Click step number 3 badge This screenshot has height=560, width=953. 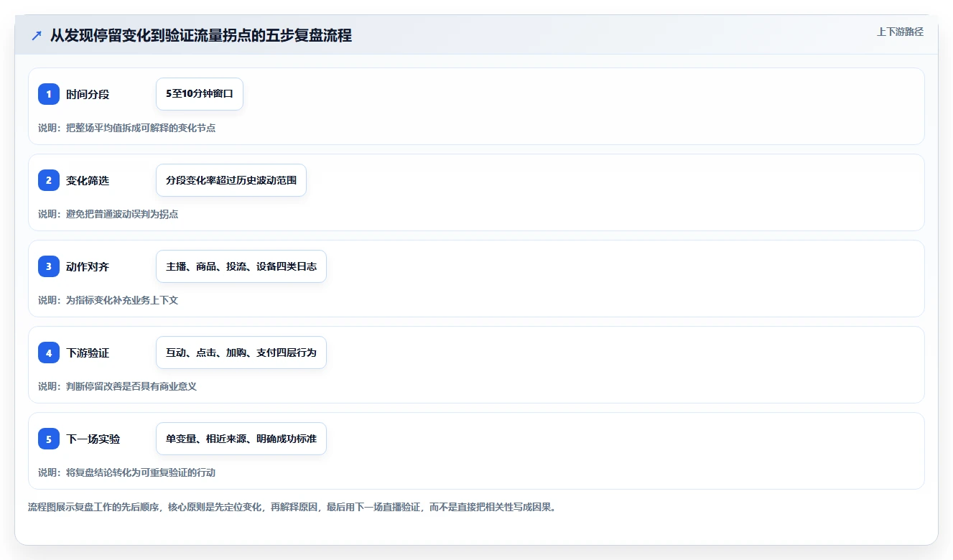49,266
